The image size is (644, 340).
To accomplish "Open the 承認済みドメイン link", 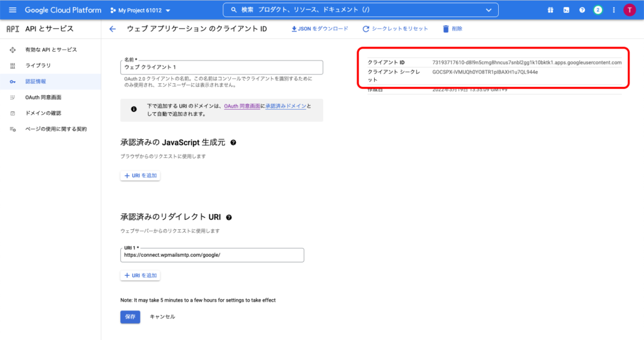I will [286, 106].
